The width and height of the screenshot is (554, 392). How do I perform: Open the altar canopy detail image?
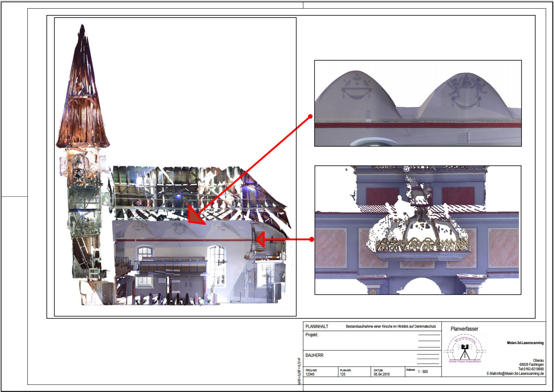tap(418, 230)
